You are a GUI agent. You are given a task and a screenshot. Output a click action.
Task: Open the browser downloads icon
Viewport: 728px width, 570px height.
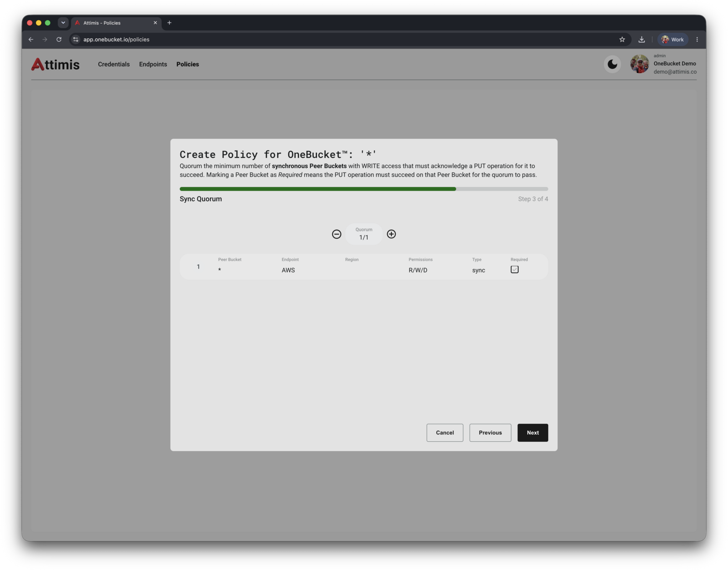[x=642, y=40]
